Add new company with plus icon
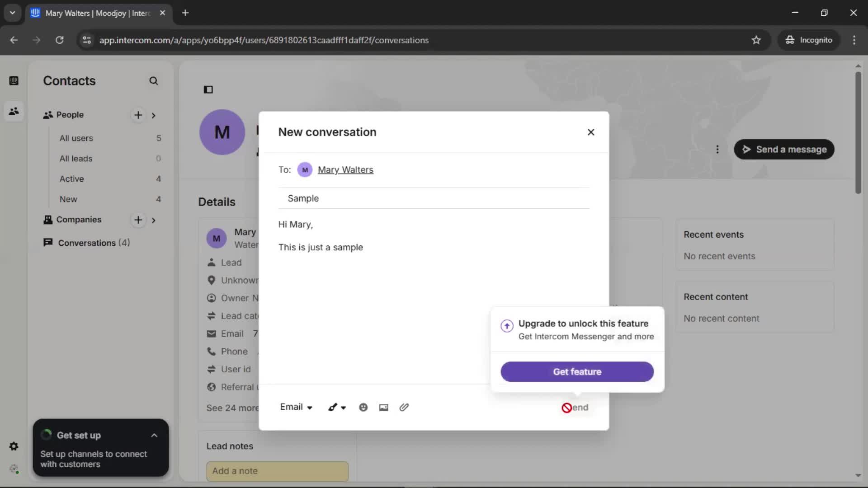Viewport: 868px width, 488px height. 138,220
